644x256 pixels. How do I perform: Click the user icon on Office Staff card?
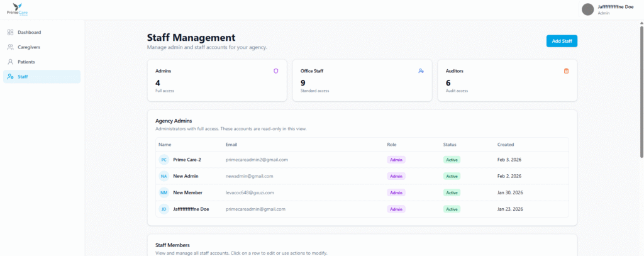421,71
